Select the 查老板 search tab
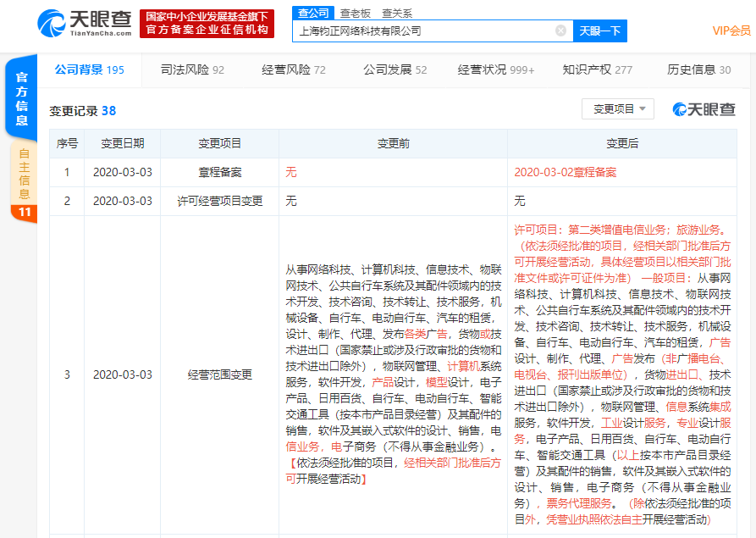Viewport: 756px width, 538px height. [355, 13]
